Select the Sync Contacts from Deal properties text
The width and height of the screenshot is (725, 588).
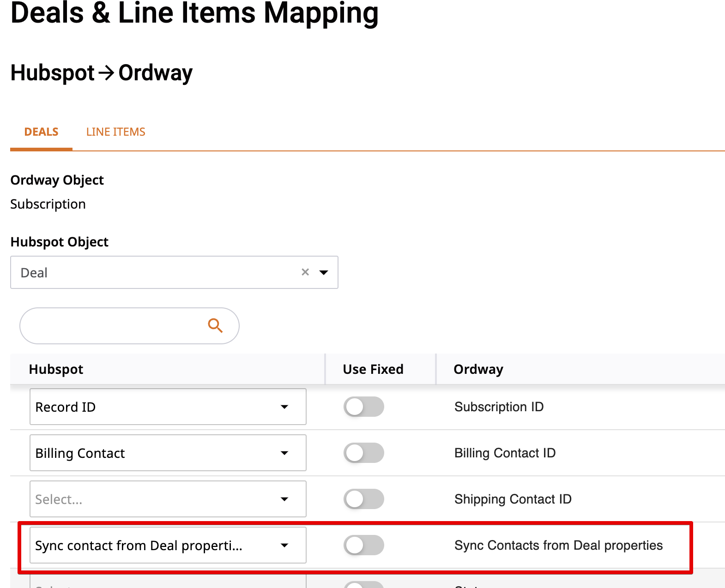pos(558,545)
